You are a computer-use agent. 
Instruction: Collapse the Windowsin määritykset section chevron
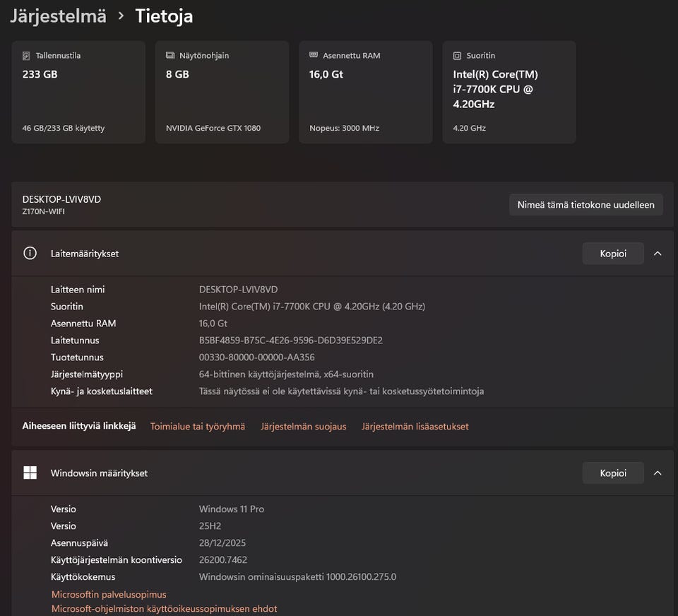(x=658, y=473)
